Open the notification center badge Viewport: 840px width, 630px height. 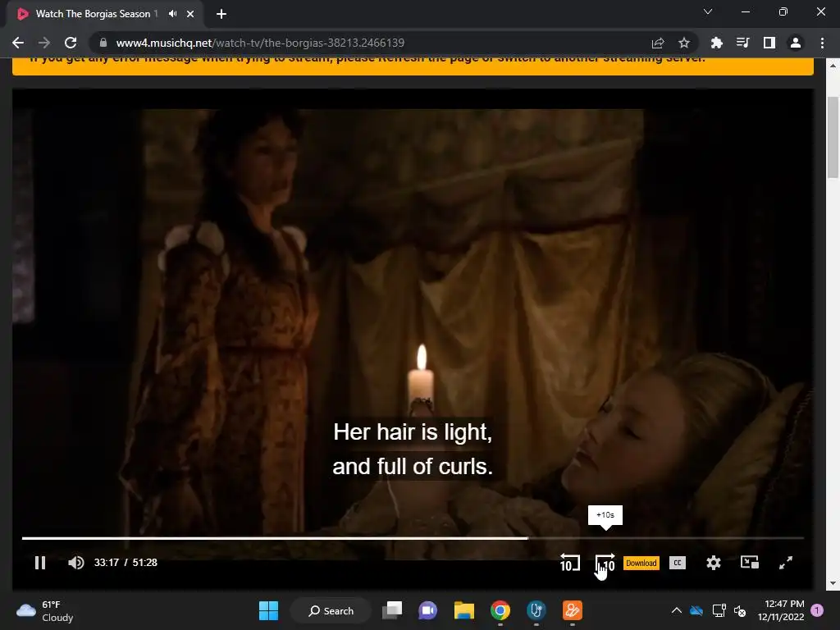817,610
